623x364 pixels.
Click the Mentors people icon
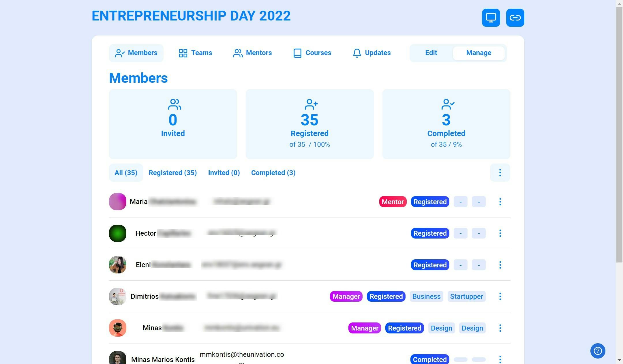pos(237,53)
